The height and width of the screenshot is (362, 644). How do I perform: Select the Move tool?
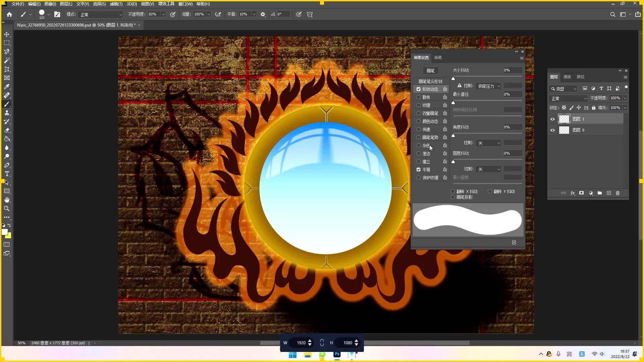pos(7,35)
